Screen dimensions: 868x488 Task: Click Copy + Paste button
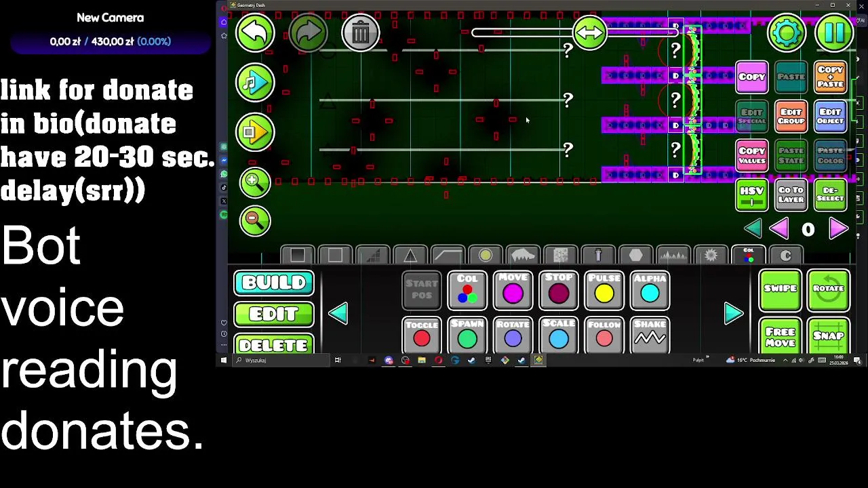click(831, 77)
